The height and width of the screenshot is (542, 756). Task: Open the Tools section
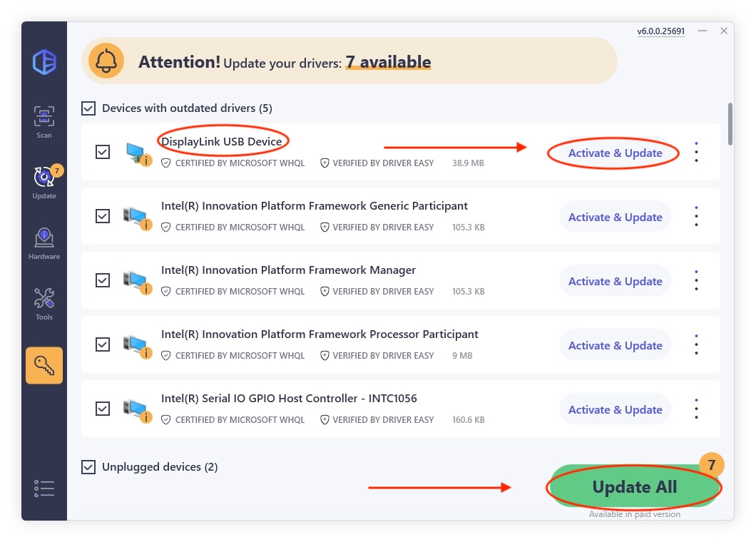pos(44,304)
